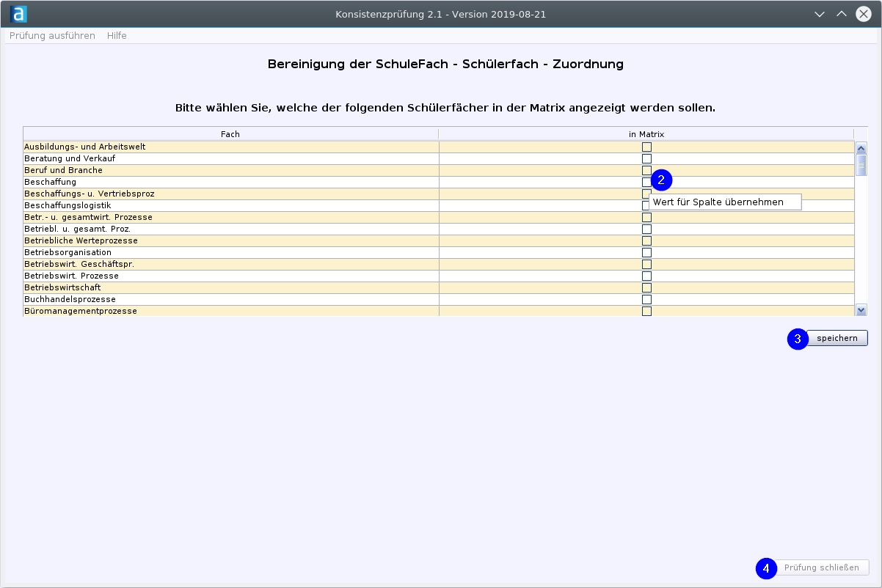This screenshot has width=882, height=588.
Task: Click the 'in Matrix' column header
Action: point(646,134)
